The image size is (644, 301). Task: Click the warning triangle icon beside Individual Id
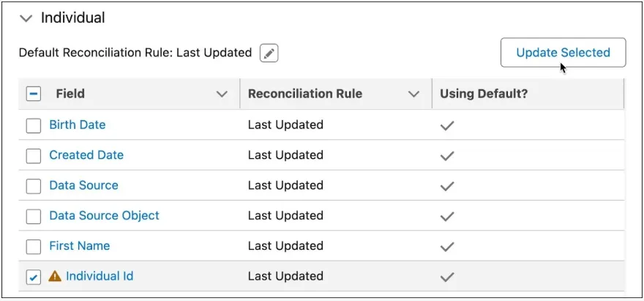(x=55, y=277)
